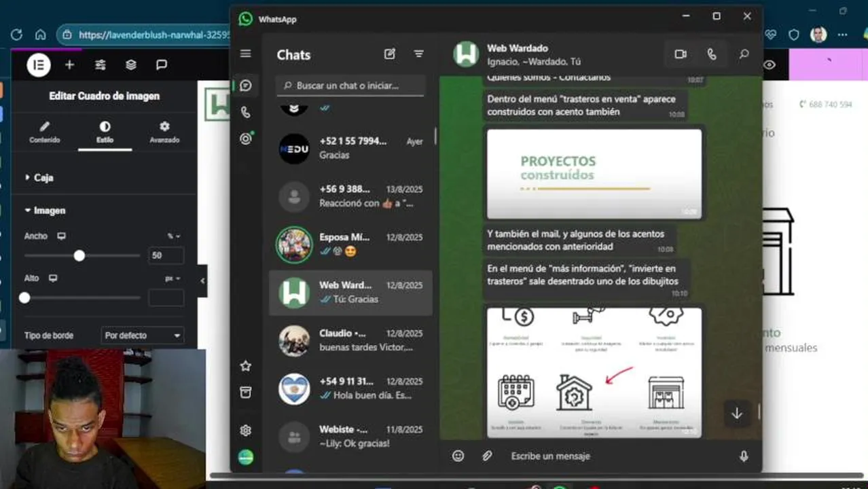Start a new chat with the compose icon
Viewport: 868px width, 489px height.
click(390, 54)
